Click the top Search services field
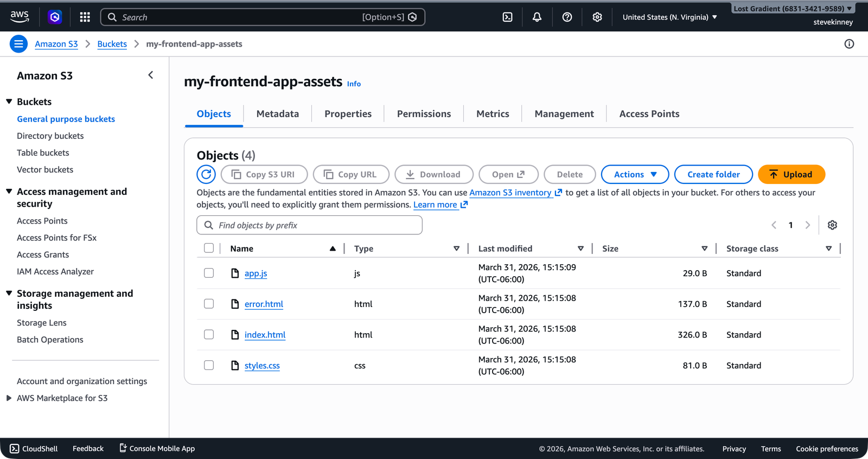 263,17
